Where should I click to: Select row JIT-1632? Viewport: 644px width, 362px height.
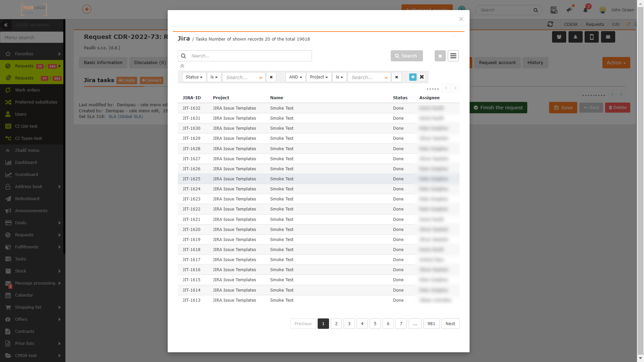319,108
